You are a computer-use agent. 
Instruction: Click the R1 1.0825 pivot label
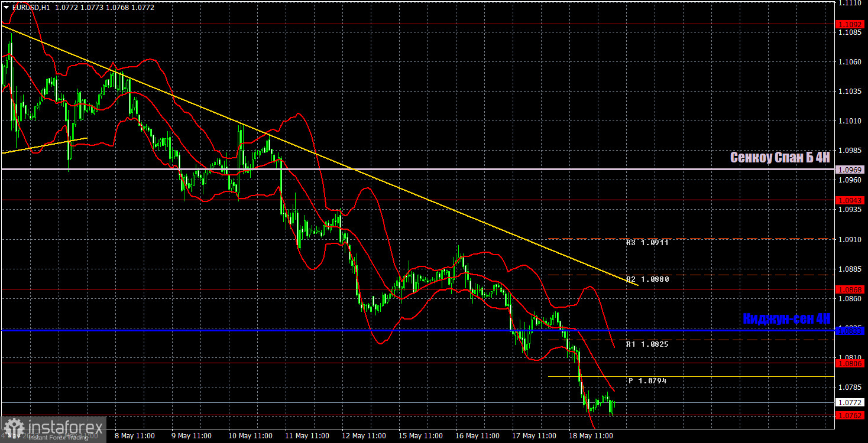pos(647,344)
